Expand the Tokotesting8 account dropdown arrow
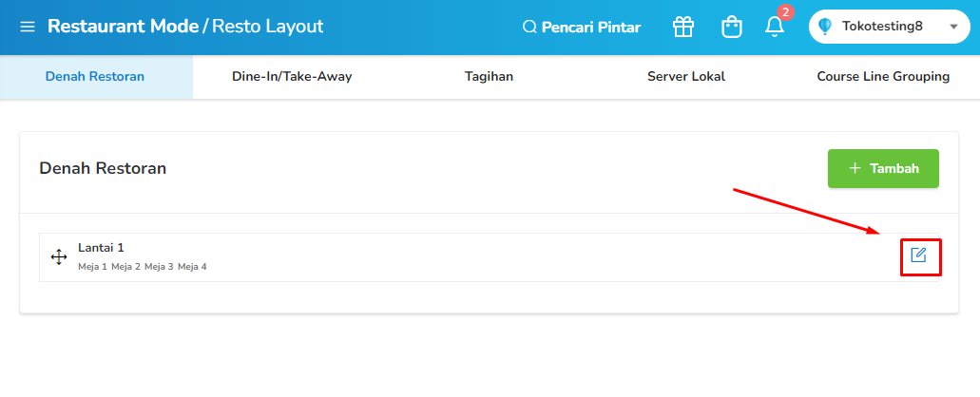Screen dimensions: 980x397 953,27
